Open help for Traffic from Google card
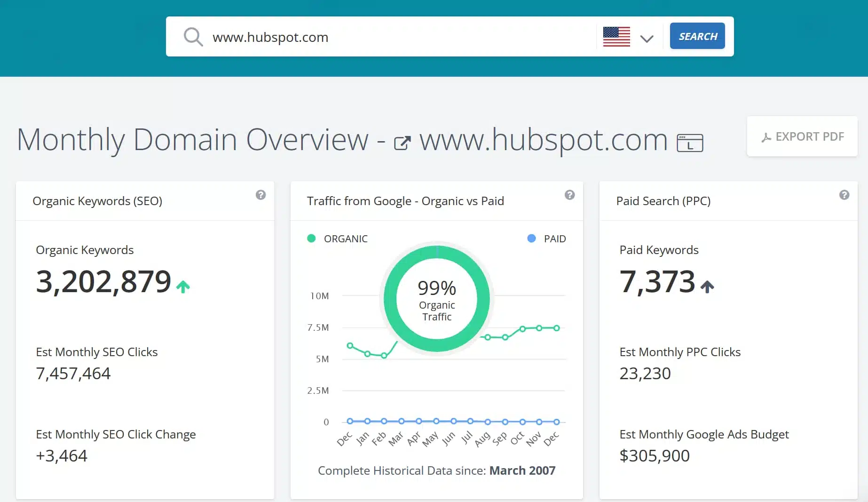This screenshot has width=868, height=502. [569, 195]
